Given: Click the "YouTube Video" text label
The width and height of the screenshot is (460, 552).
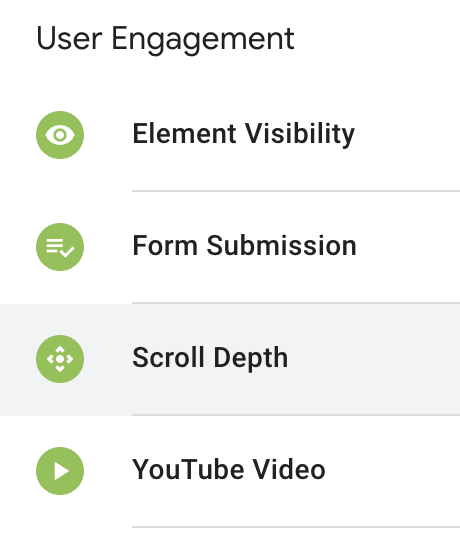Looking at the screenshot, I should [x=229, y=470].
